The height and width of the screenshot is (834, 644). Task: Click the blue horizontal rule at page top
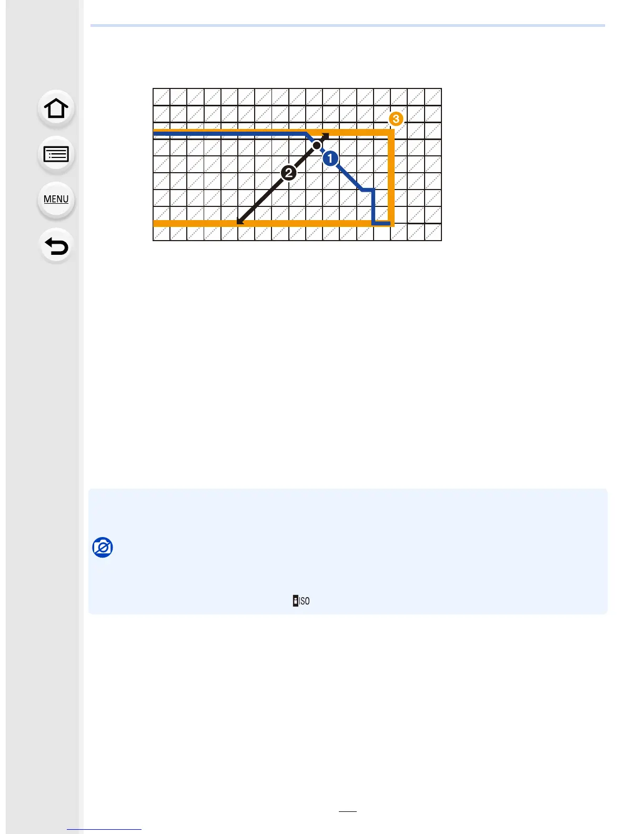tap(348, 25)
